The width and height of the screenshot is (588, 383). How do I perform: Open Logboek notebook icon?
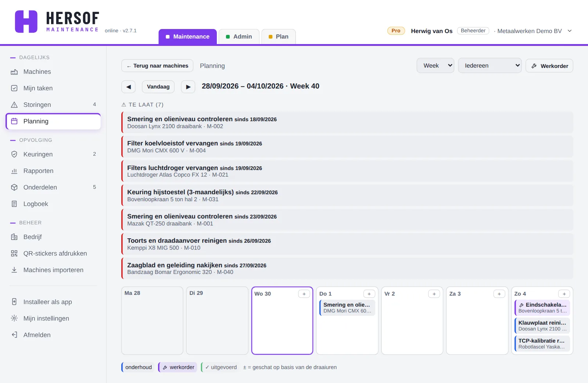tap(14, 204)
